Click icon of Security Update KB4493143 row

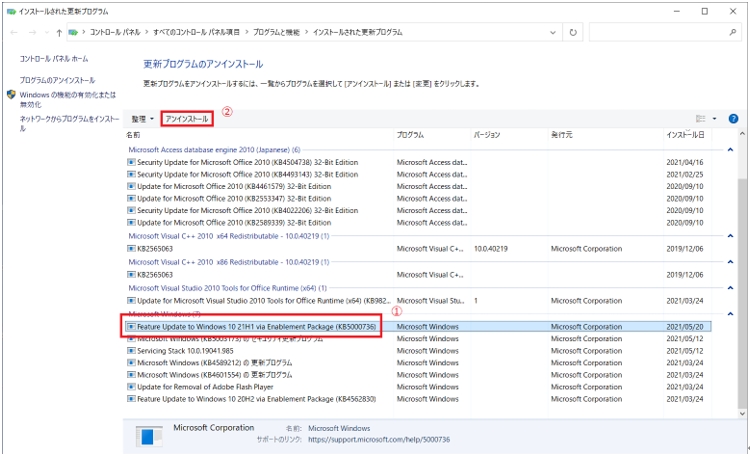tap(131, 174)
